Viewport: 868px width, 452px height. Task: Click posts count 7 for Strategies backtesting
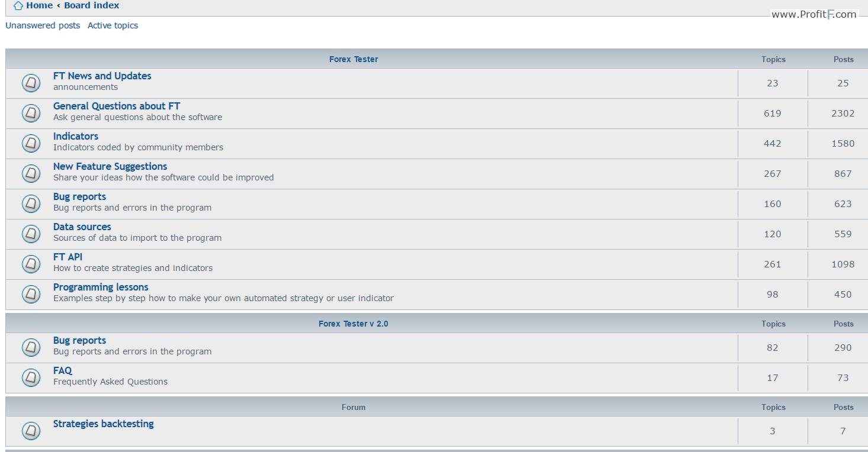(843, 431)
